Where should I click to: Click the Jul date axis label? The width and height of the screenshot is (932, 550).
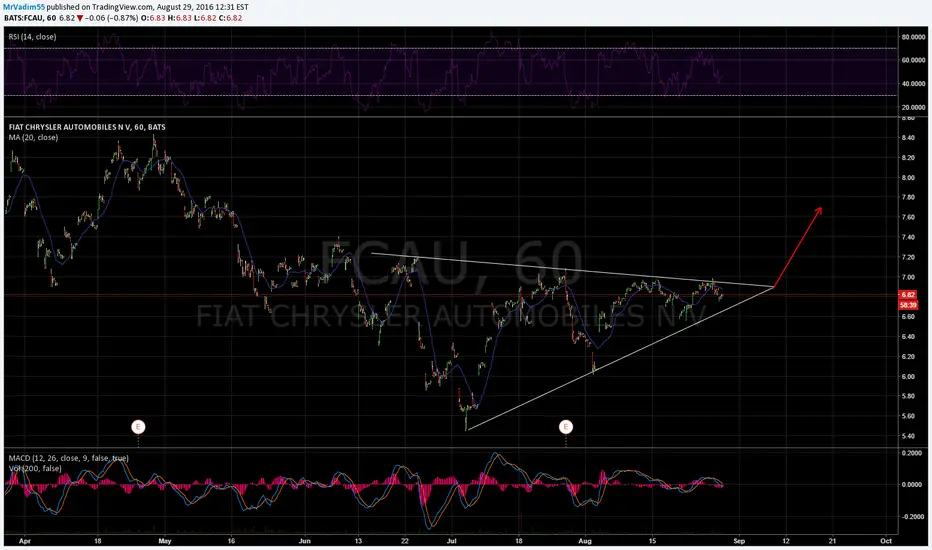(x=451, y=541)
